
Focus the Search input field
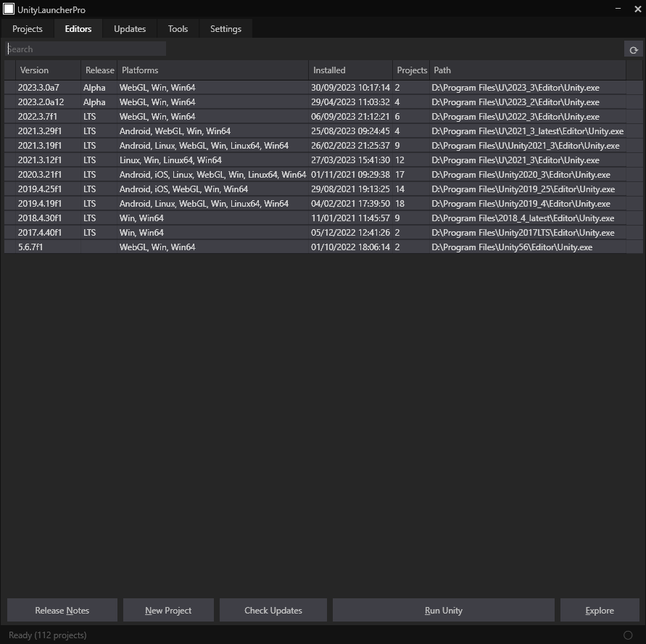pyautogui.click(x=86, y=49)
